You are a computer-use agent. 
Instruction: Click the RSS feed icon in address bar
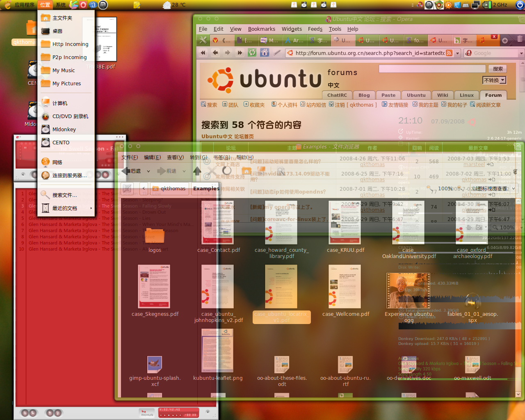click(449, 53)
